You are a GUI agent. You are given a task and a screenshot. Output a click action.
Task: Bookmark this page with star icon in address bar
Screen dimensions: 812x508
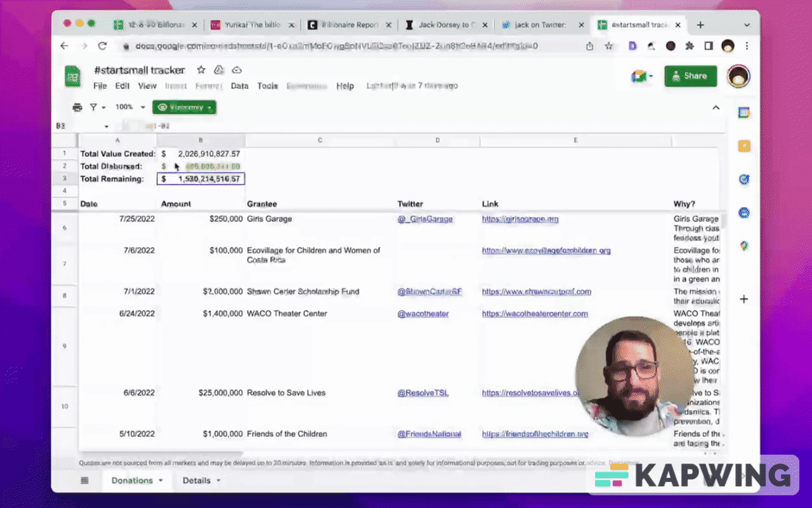pos(609,46)
